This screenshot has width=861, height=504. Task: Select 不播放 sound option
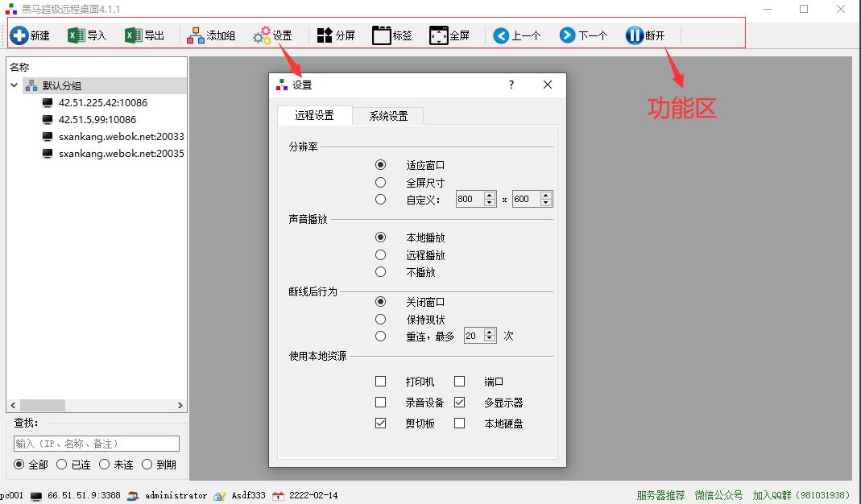click(380, 272)
